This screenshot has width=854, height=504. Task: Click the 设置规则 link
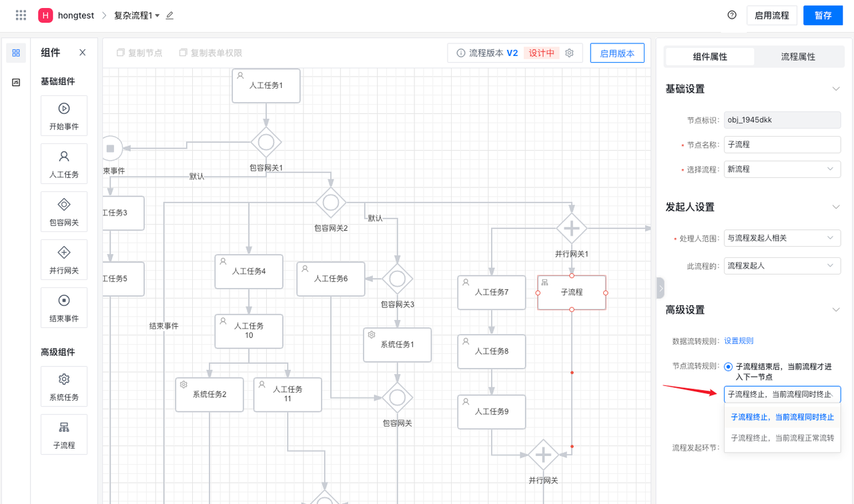click(739, 341)
